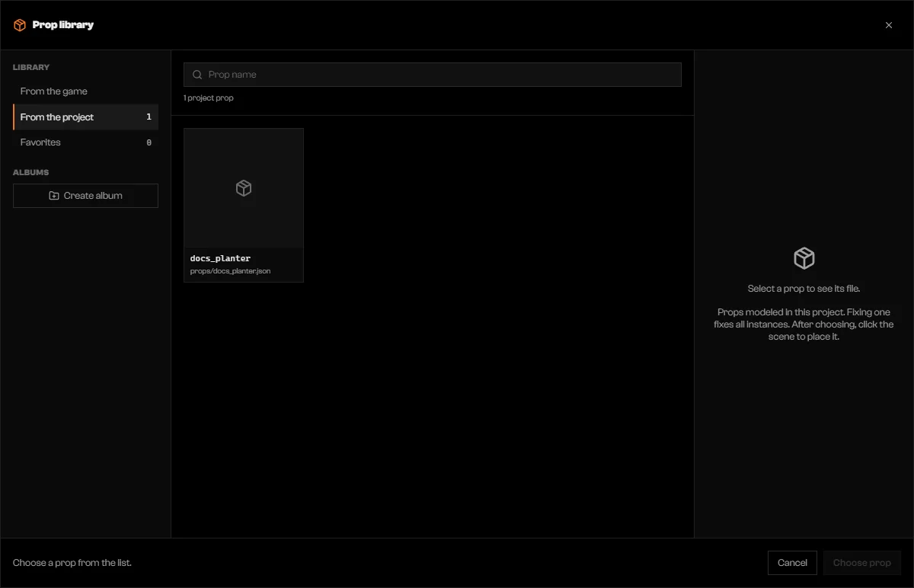Image resolution: width=914 pixels, height=588 pixels.
Task: Click the Choose prop button
Action: pyautogui.click(x=862, y=563)
